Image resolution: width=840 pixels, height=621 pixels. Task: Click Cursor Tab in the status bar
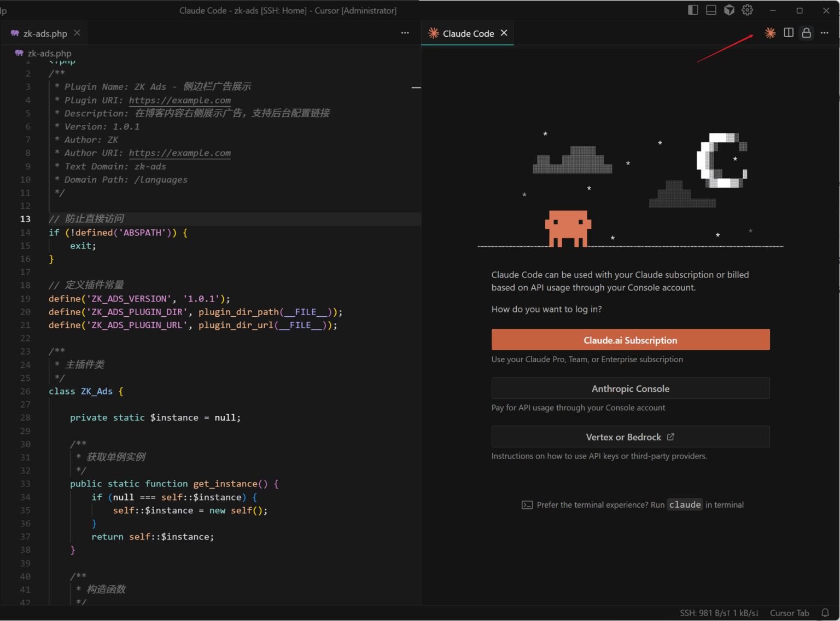click(789, 613)
